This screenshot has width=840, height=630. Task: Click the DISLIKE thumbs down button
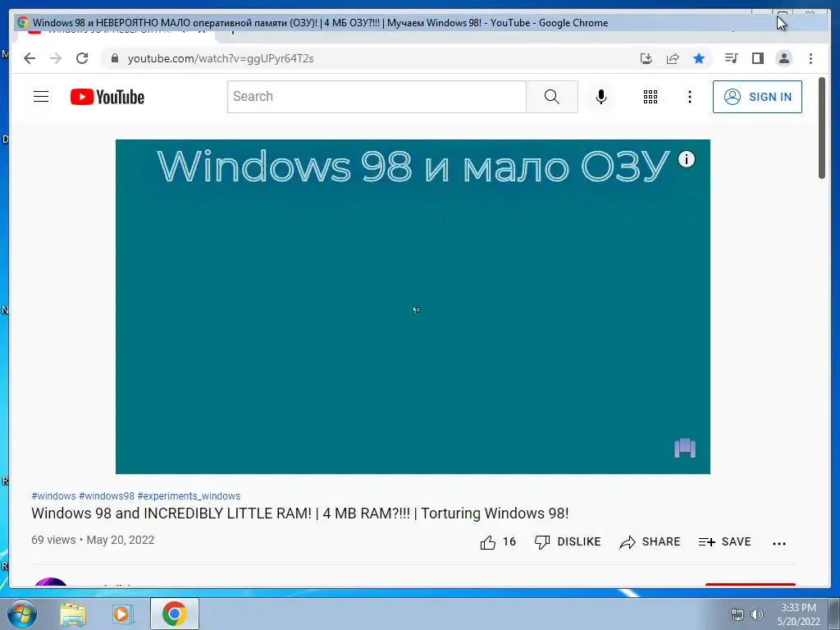(x=568, y=542)
